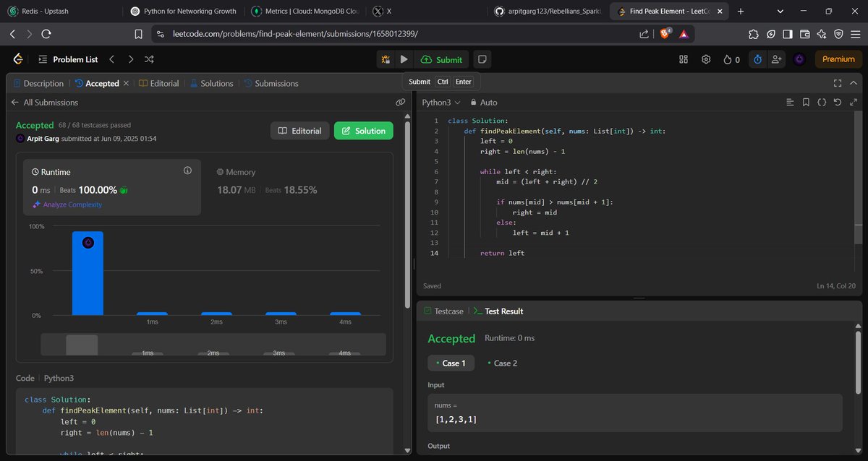Viewport: 868px width, 461px height.
Task: Open the tab search dropdown arrow
Action: pos(780,12)
